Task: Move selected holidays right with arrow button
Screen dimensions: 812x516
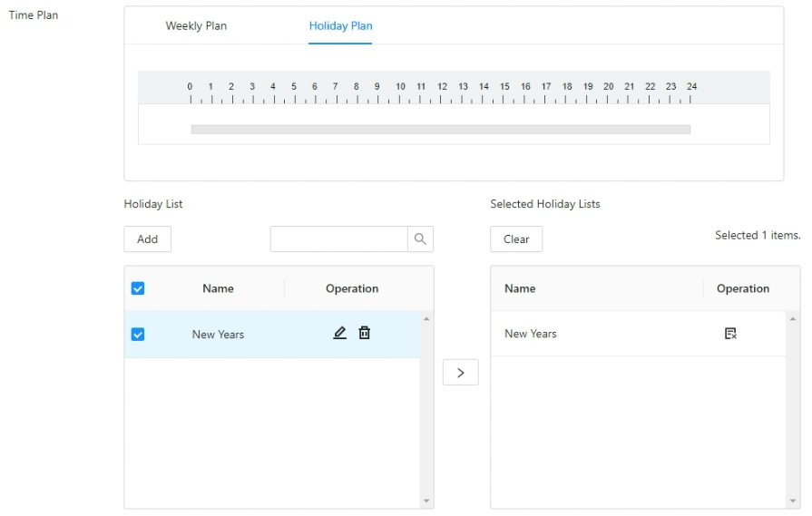Action: click(460, 373)
